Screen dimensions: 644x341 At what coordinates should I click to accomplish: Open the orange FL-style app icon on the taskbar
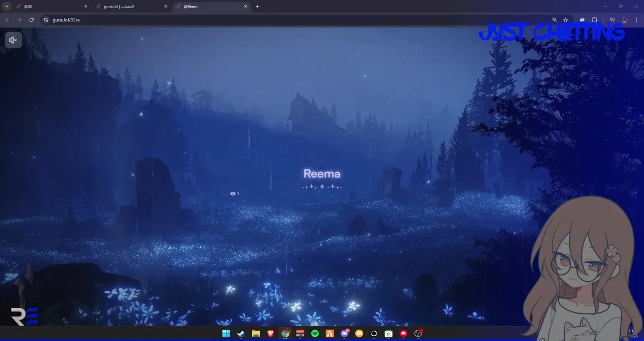pos(330,333)
